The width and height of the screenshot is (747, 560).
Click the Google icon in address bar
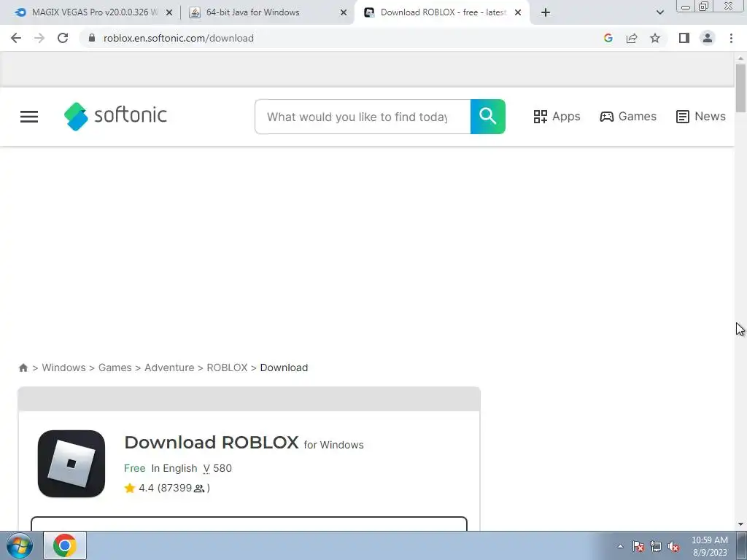tap(608, 38)
